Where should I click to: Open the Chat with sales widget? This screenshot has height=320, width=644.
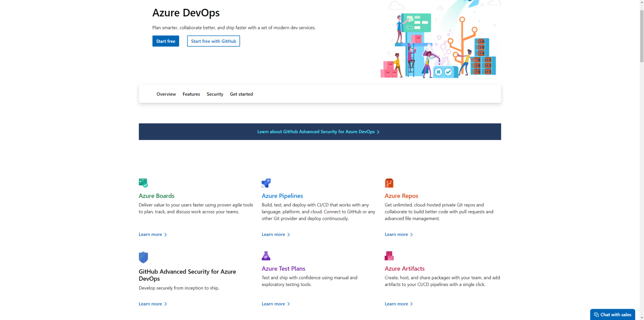tap(613, 315)
